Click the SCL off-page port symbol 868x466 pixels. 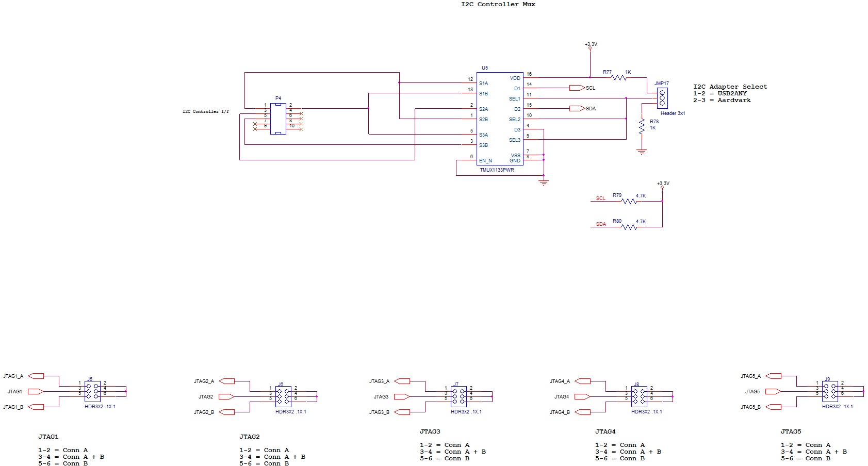pyautogui.click(x=577, y=88)
